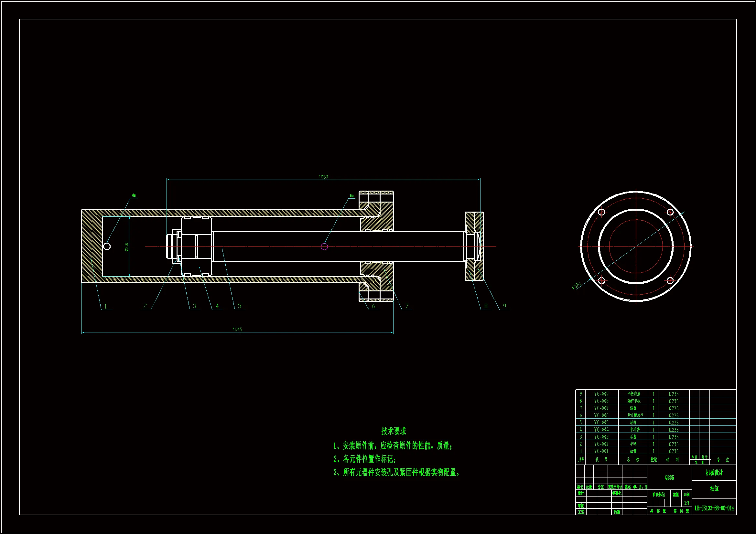Click part callout number 1
This screenshot has height=534, width=756.
pyautogui.click(x=105, y=306)
